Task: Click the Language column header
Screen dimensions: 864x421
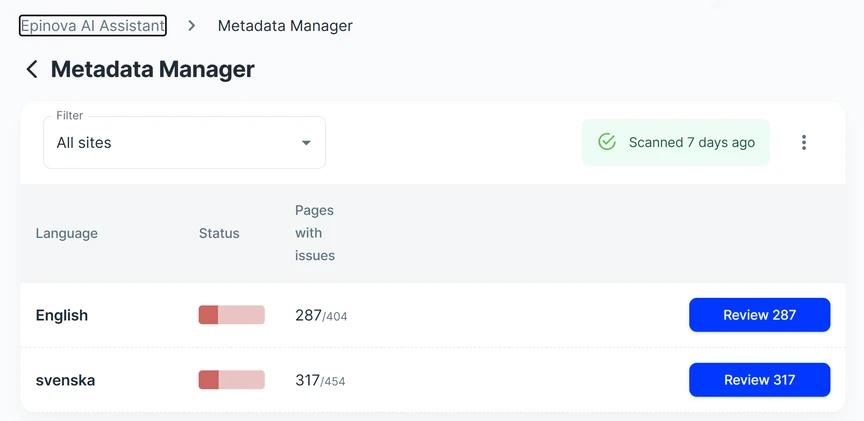Action: click(x=67, y=233)
